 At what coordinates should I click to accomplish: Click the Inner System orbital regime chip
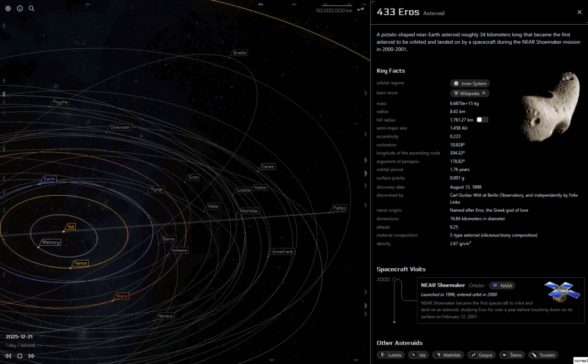470,83
